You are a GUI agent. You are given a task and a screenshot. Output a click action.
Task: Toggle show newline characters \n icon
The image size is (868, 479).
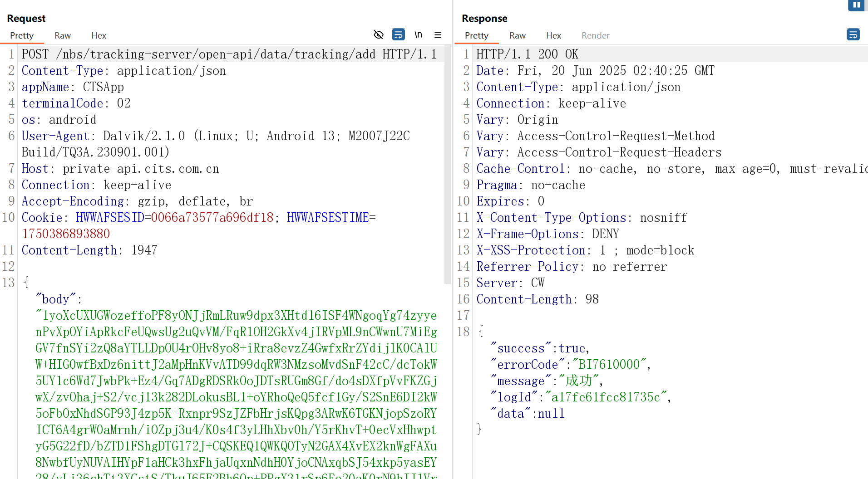[418, 35]
